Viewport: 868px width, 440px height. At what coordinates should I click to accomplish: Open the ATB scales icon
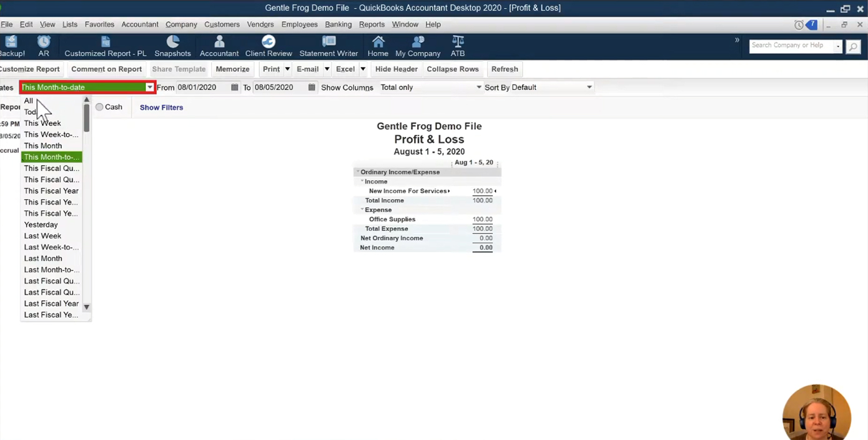458,46
